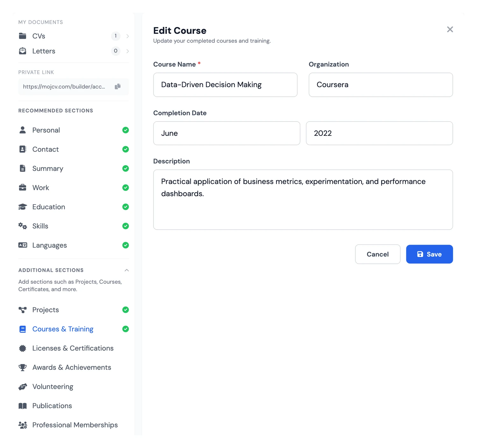Click the green checkmark next to Projects
Viewport: 477px width, 448px height.
click(126, 310)
